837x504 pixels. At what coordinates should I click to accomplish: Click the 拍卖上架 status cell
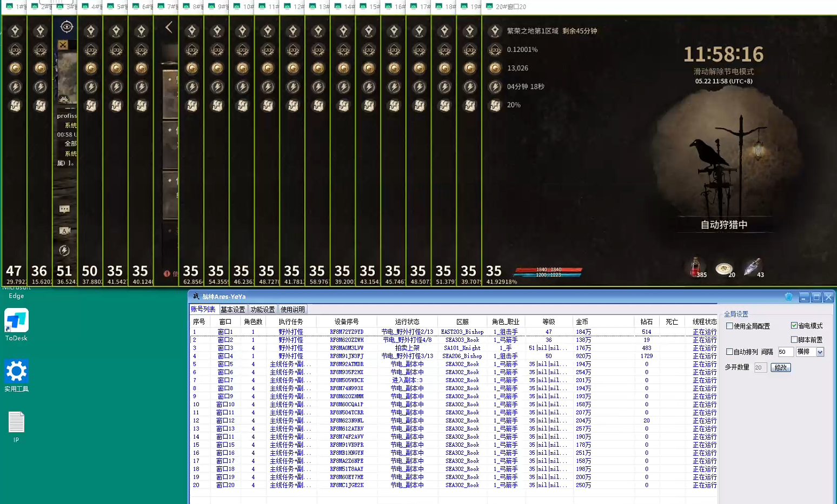(407, 348)
